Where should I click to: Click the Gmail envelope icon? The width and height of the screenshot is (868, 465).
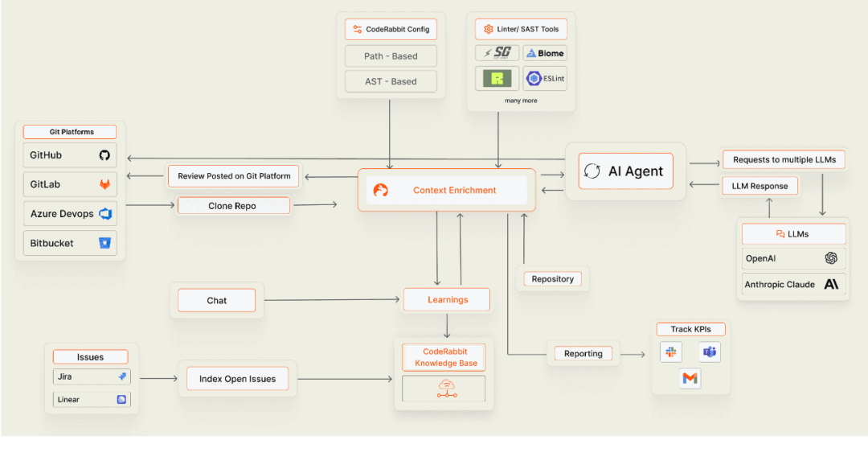tap(690, 378)
